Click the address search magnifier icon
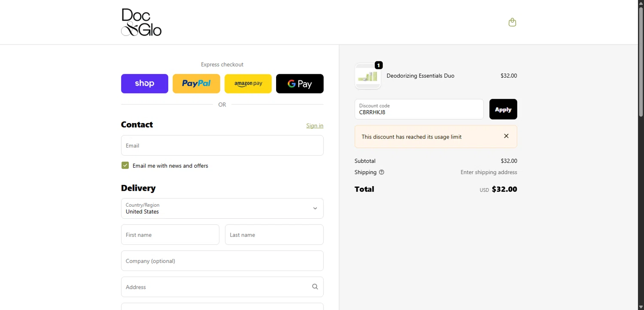This screenshot has height=310, width=644. pyautogui.click(x=315, y=287)
